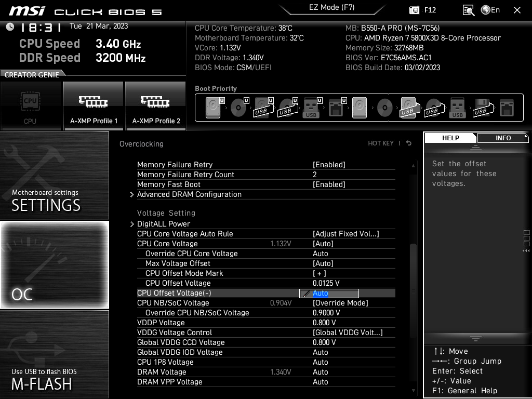532x399 pixels.
Task: Select the legacy hard disk boot icon
Action: point(360,108)
